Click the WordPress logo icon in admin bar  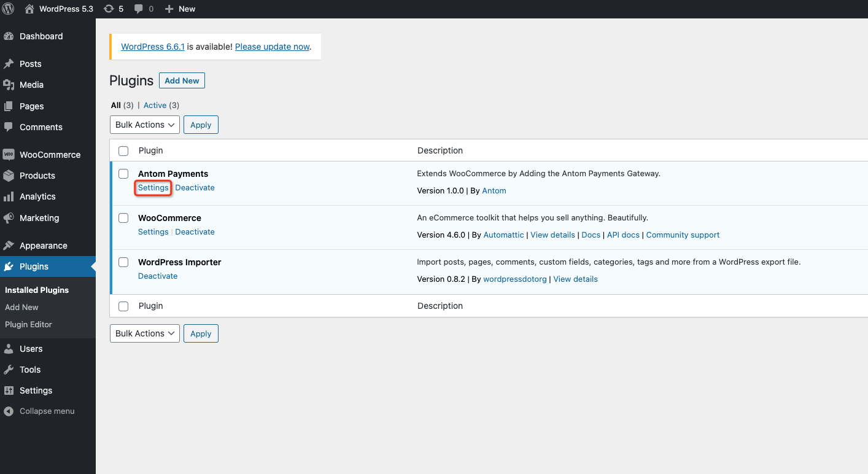pyautogui.click(x=8, y=9)
